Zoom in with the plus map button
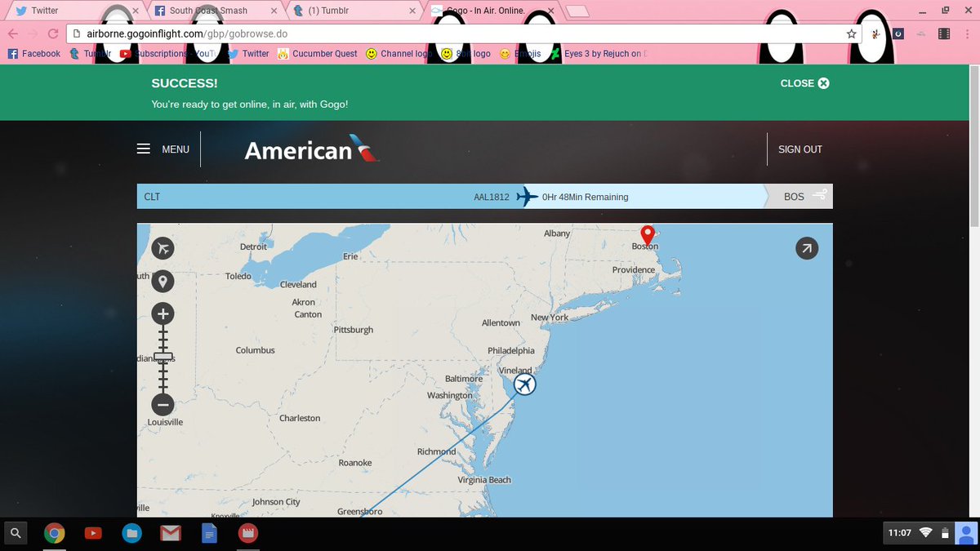980x551 pixels. 163,313
